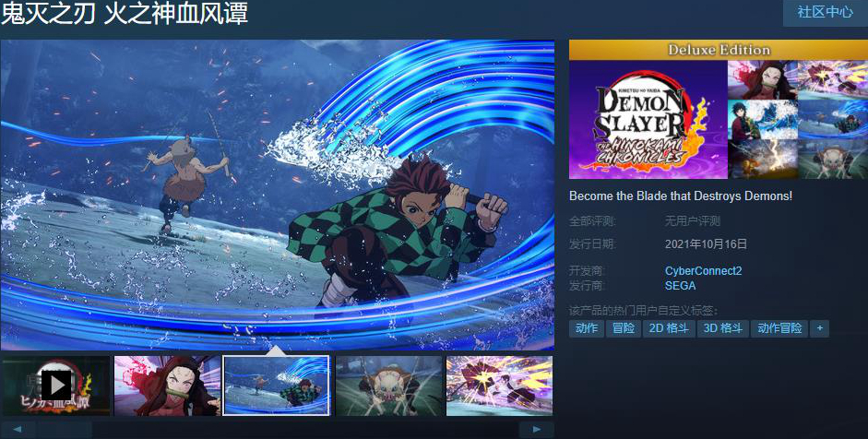Select the 动作冒险 tag

click(779, 328)
